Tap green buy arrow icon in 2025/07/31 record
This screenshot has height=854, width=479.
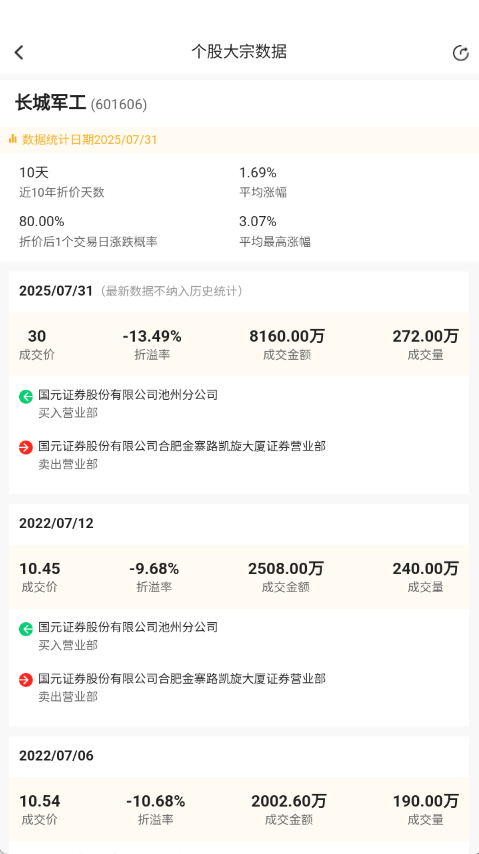click(26, 396)
